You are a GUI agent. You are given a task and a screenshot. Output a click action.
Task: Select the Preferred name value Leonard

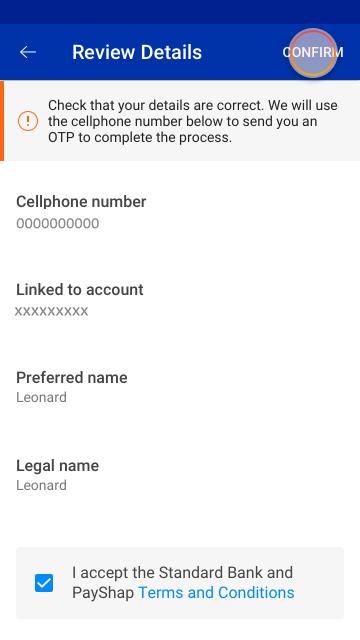[41, 397]
